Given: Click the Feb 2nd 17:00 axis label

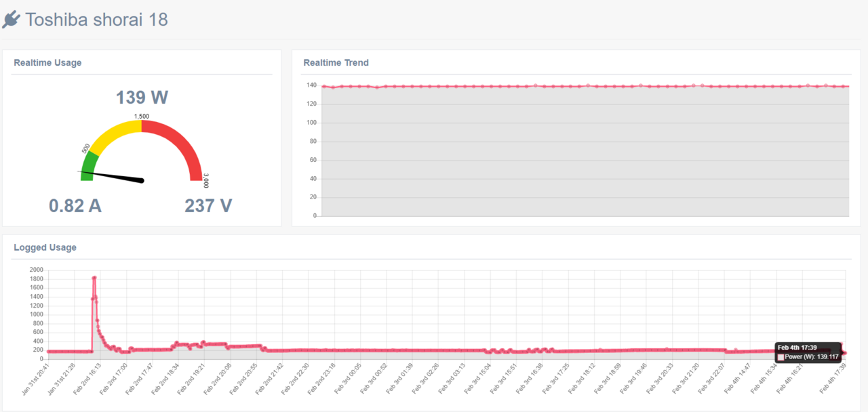Looking at the screenshot, I should pos(115,379).
